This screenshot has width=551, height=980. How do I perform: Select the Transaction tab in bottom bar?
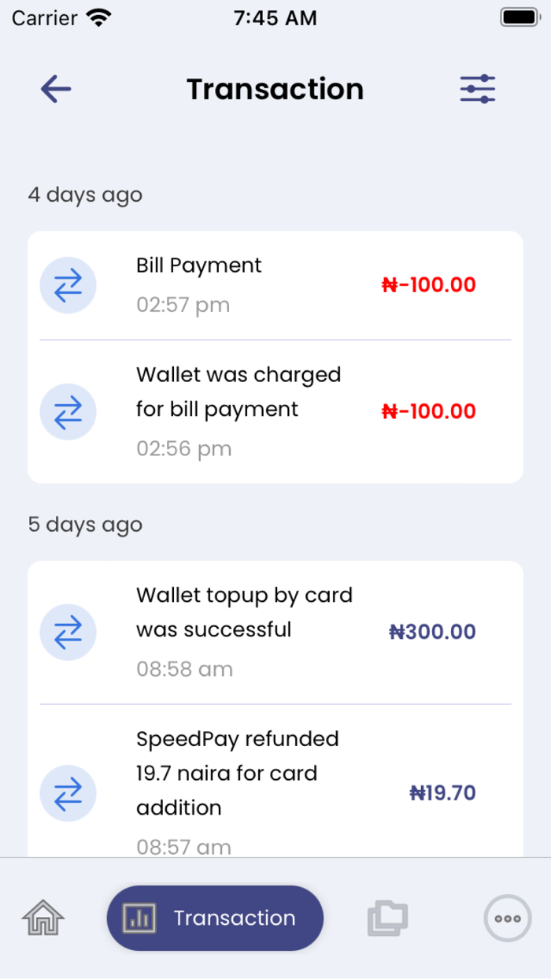point(214,917)
